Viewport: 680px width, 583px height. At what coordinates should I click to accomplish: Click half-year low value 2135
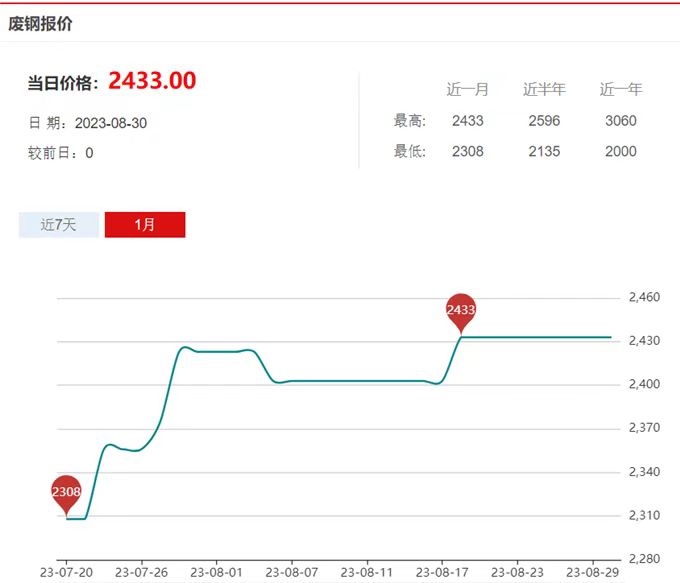[x=544, y=151]
